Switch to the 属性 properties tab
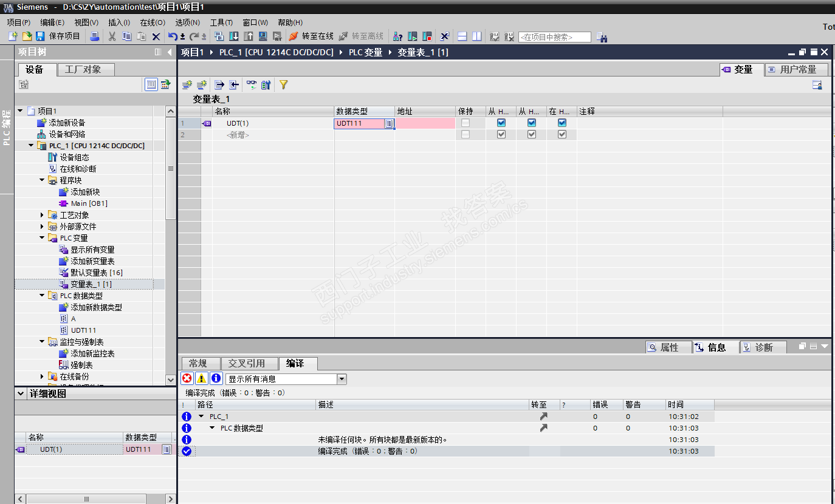The image size is (835, 504). click(668, 347)
